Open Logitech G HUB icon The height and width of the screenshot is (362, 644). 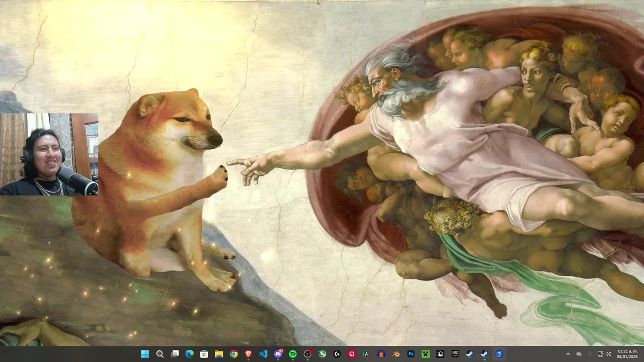[x=337, y=354]
